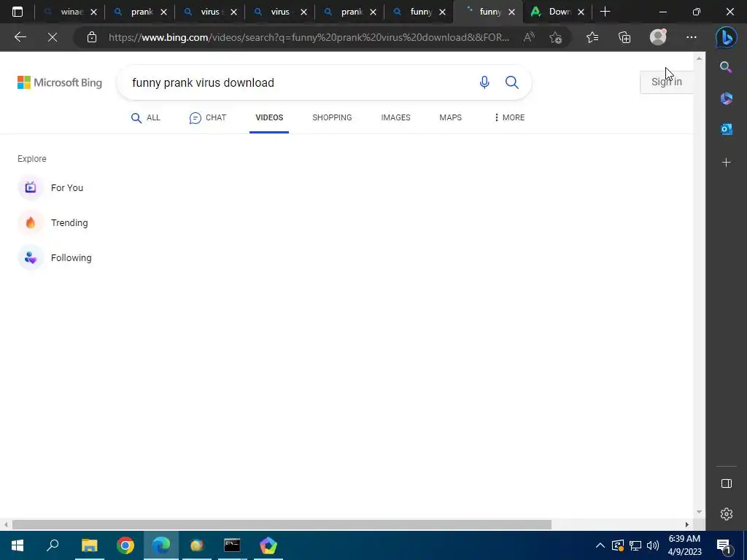This screenshot has height=560, width=747.
Task: Click the browser address bar URL
Action: 309,37
